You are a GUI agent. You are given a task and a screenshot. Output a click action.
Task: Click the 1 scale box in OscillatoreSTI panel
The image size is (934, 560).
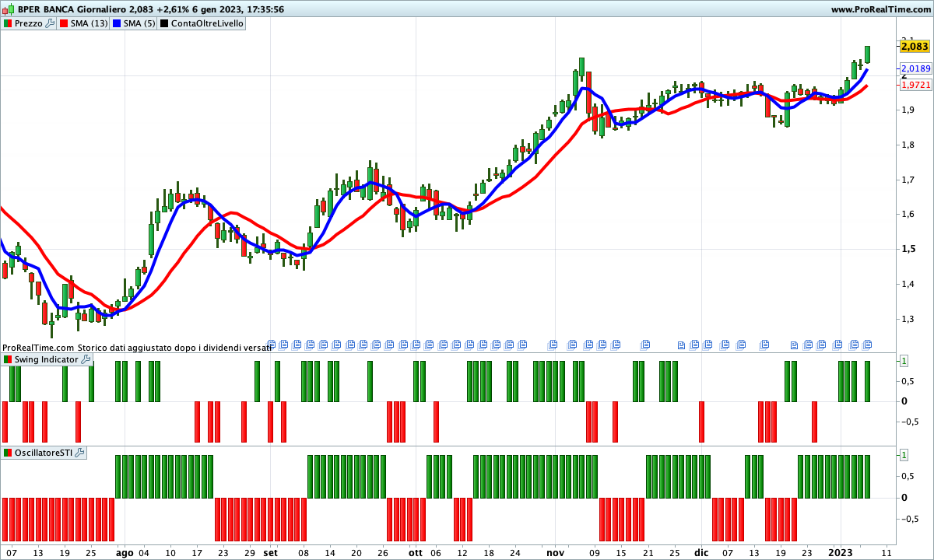904,454
